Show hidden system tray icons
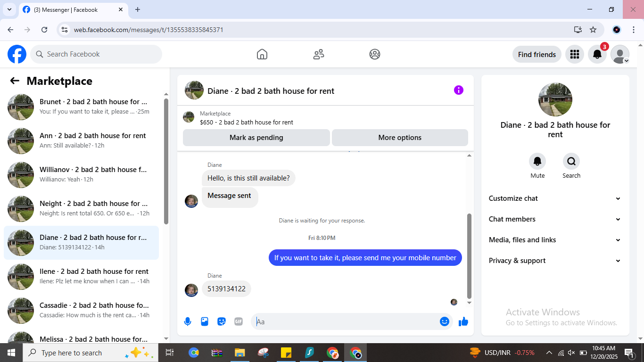This screenshot has width=644, height=362. click(x=549, y=353)
